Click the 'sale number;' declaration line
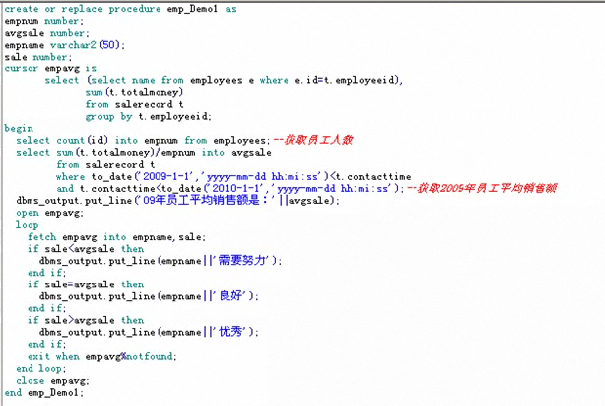605x406 pixels. (38, 57)
